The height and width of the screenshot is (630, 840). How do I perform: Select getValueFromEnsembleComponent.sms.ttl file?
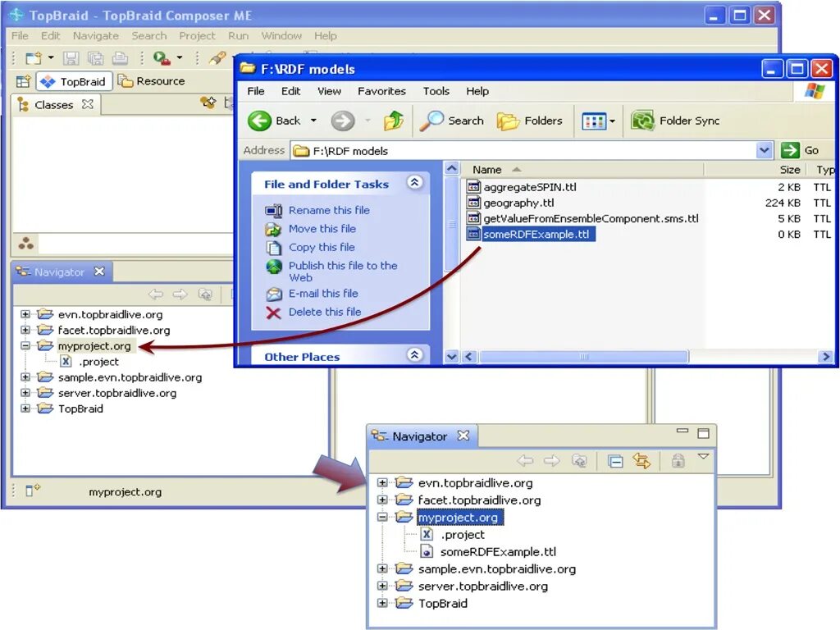pos(591,218)
